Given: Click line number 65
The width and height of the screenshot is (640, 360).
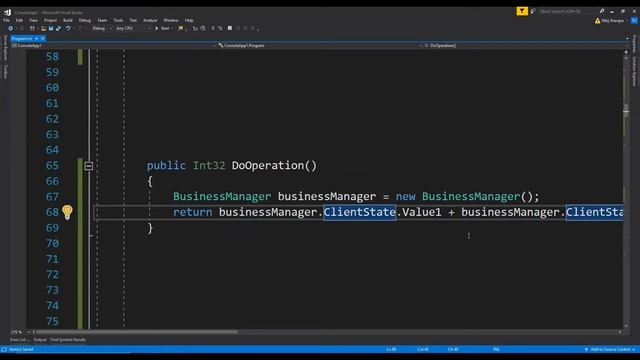Looking at the screenshot, I should click(52, 165).
